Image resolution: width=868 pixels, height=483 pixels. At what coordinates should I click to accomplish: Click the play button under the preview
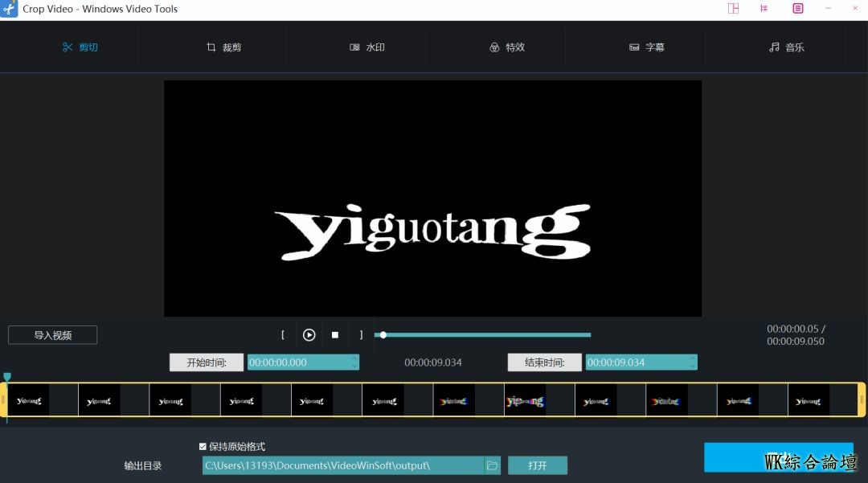tap(309, 335)
